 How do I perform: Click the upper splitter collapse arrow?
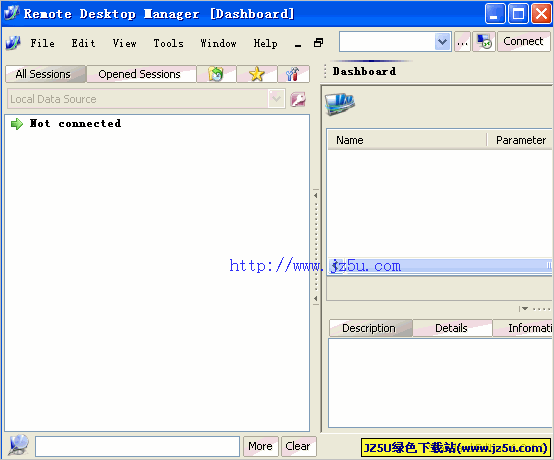coord(316,195)
